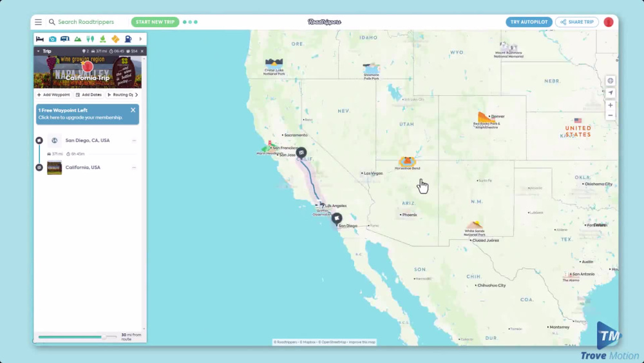The image size is (644, 363).
Task: Click the search magnifier icon
Action: pyautogui.click(x=52, y=22)
